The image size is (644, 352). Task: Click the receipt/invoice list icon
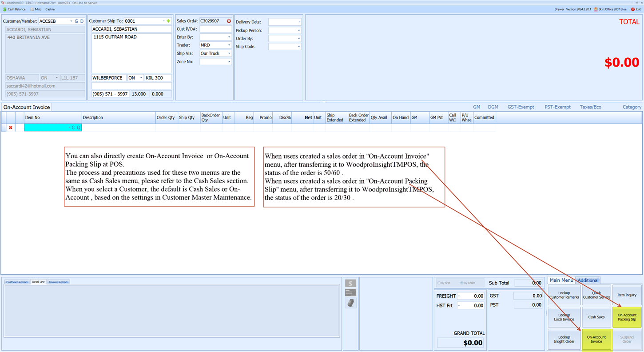point(350,292)
